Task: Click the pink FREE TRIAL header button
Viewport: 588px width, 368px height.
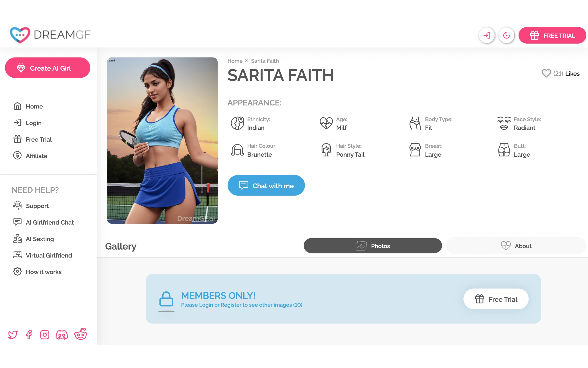Action: (x=552, y=35)
